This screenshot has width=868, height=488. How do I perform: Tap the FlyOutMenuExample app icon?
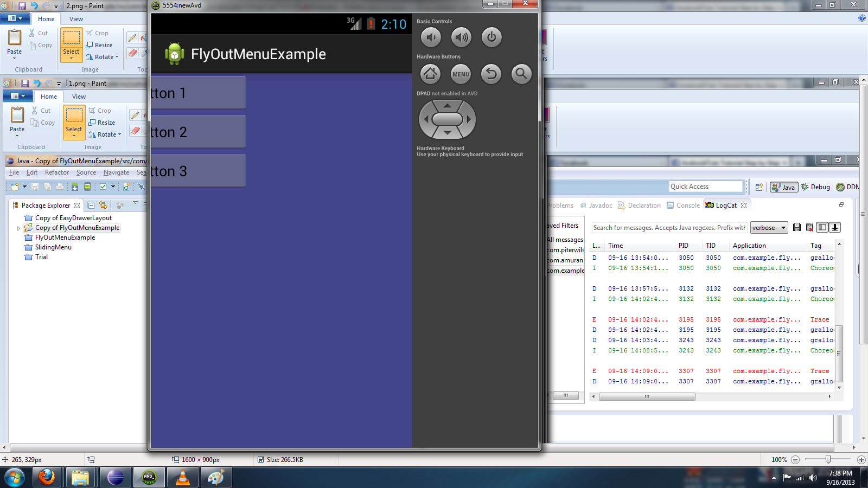click(x=174, y=54)
